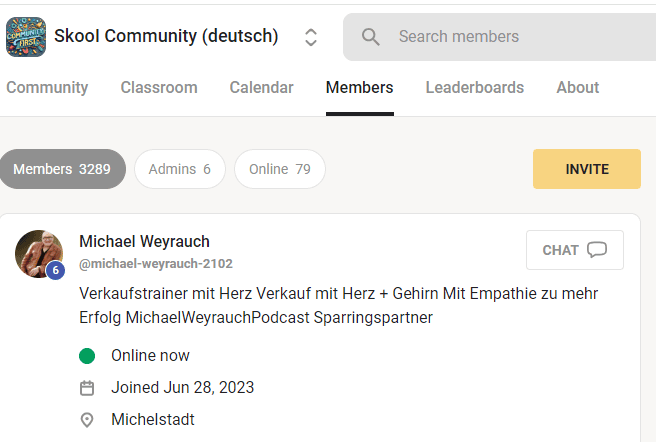
Task: Click the magnifying glass search icon
Action: coord(371,37)
